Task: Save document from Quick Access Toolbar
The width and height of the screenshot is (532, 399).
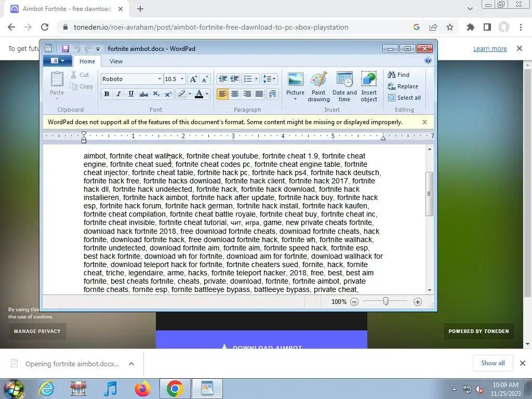Action: pos(65,49)
